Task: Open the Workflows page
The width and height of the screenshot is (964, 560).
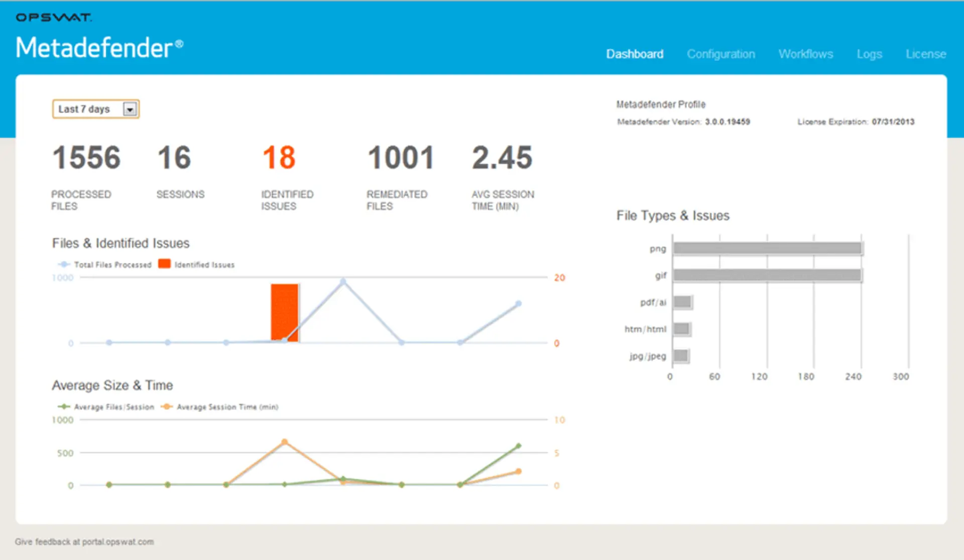Action: [805, 54]
